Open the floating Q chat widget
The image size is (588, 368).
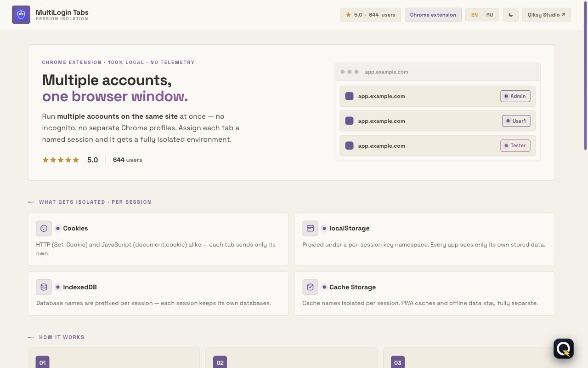point(564,349)
